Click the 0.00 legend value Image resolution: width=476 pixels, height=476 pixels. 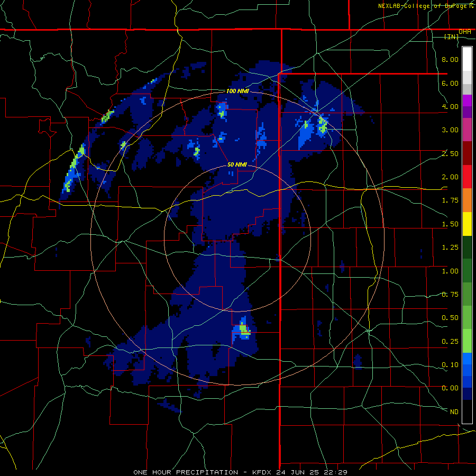pyautogui.click(x=450, y=388)
